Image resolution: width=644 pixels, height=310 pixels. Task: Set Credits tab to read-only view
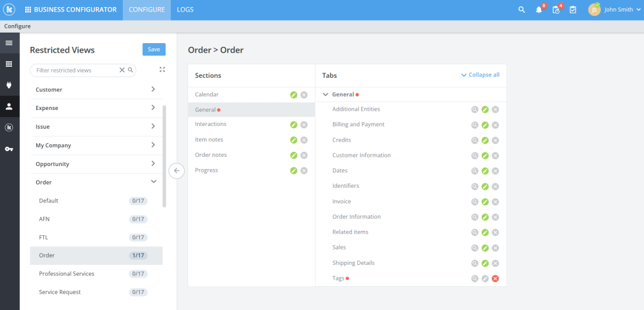click(x=475, y=140)
